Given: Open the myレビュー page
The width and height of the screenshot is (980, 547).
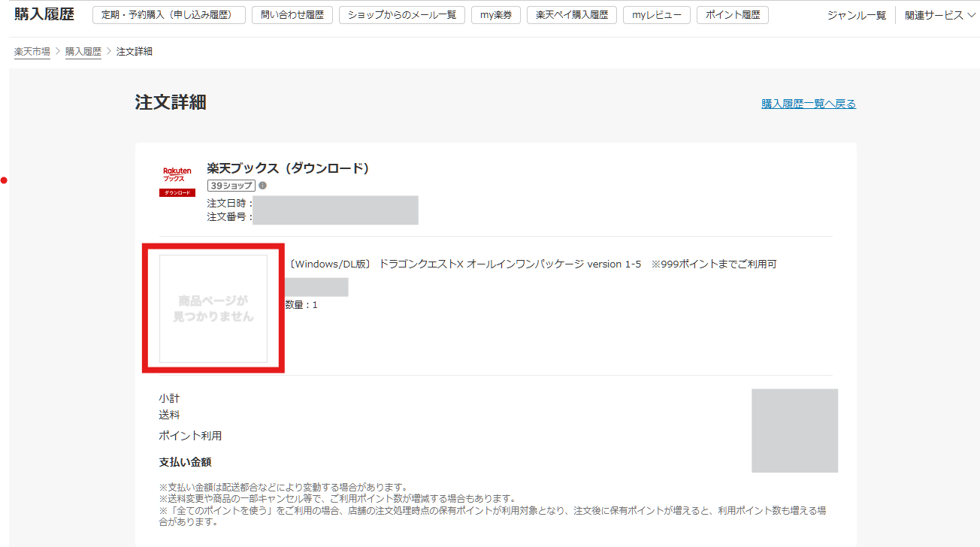Looking at the screenshot, I should (x=656, y=15).
